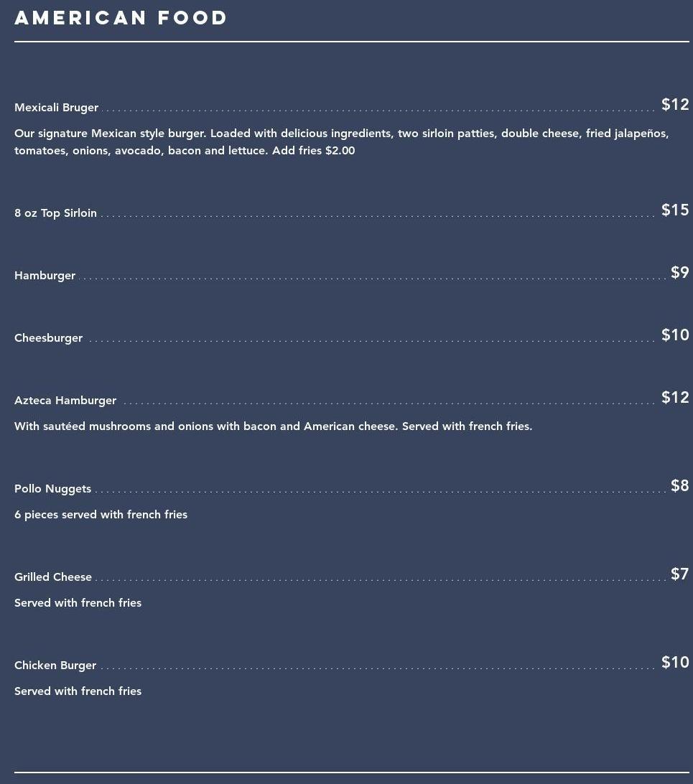The width and height of the screenshot is (693, 784).
Task: Choose the Hamburger menu item
Action: click(45, 276)
